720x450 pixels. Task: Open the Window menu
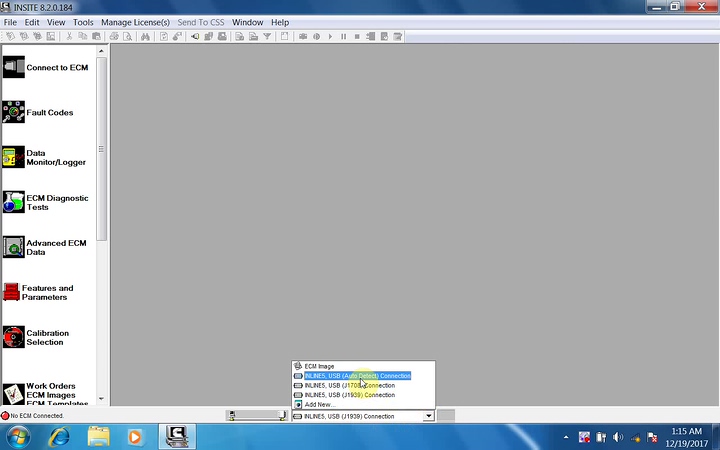248,22
